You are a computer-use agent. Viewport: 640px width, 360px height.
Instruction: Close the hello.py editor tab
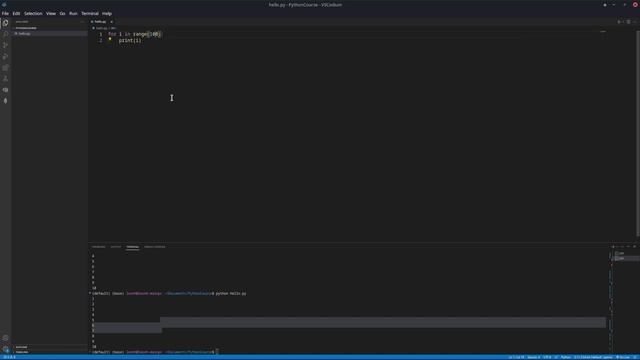[111, 22]
